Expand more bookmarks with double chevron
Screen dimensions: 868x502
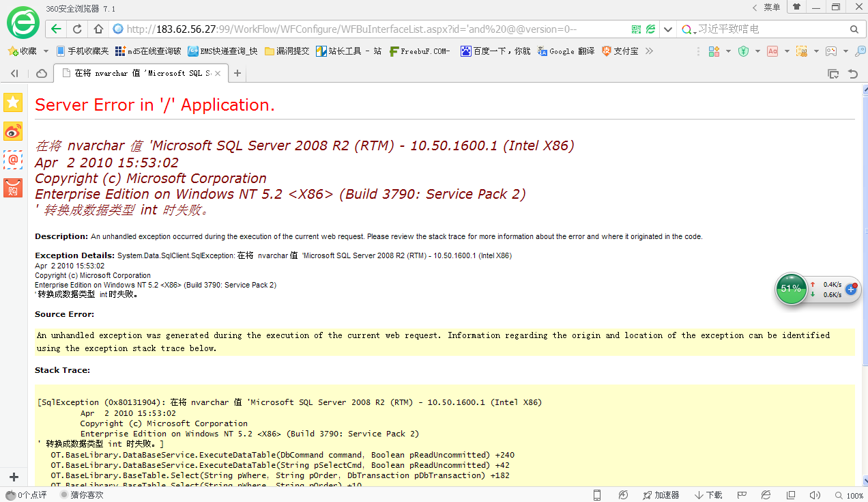pos(649,51)
